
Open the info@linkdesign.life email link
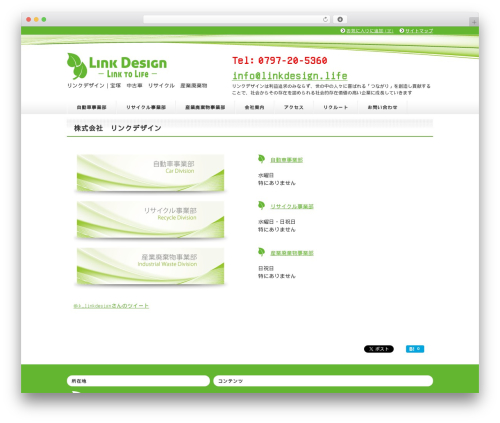click(x=290, y=76)
